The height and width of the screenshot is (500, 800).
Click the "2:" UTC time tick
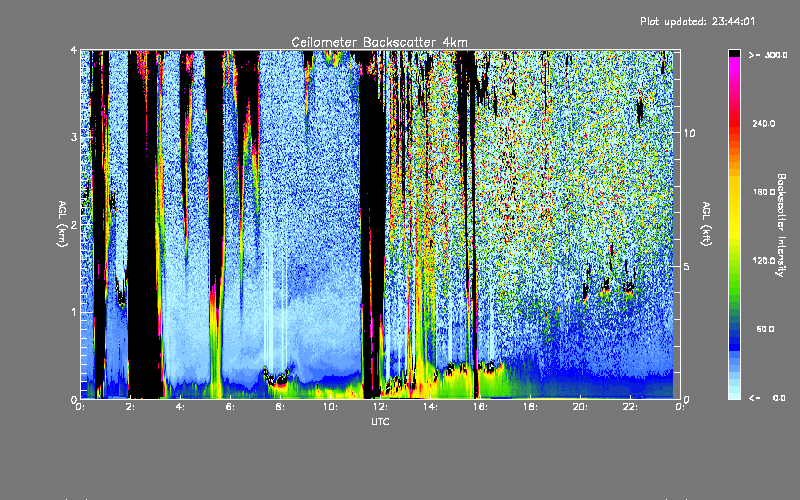tap(131, 407)
